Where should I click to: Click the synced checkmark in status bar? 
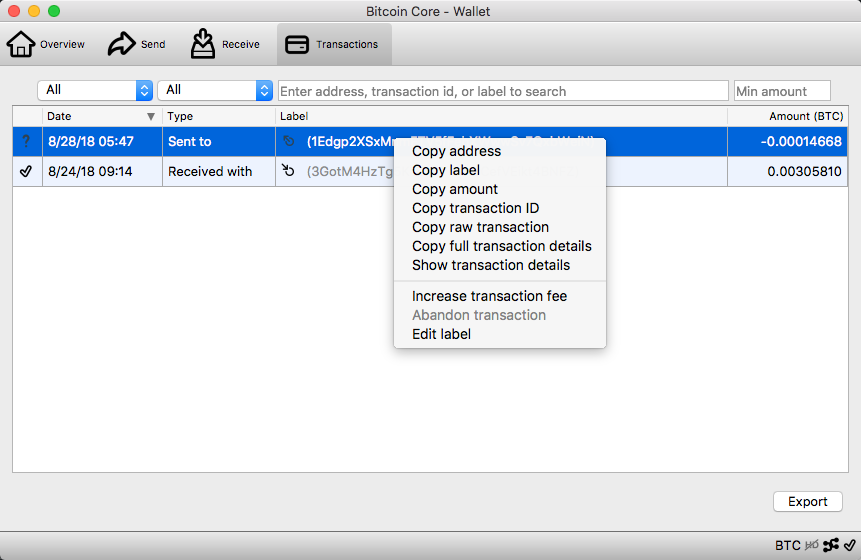849,545
